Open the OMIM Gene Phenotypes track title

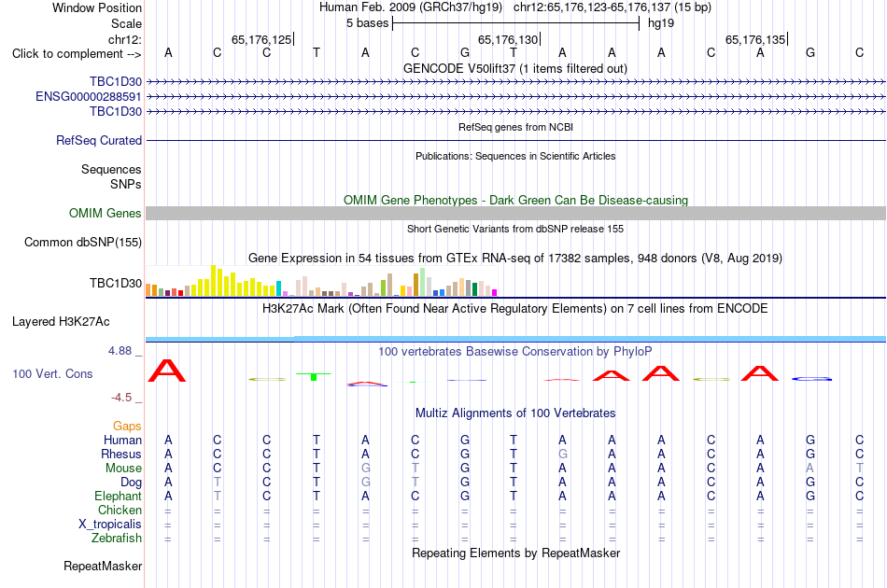click(515, 200)
